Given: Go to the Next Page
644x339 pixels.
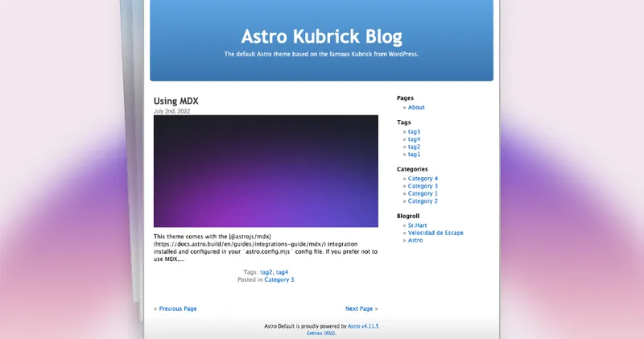Looking at the screenshot, I should coord(359,308).
